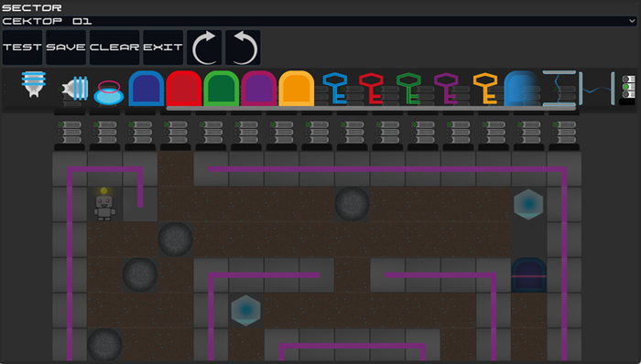Select the electric barrier with horizontal plates
Screen dimensions: 641x364
point(560,89)
